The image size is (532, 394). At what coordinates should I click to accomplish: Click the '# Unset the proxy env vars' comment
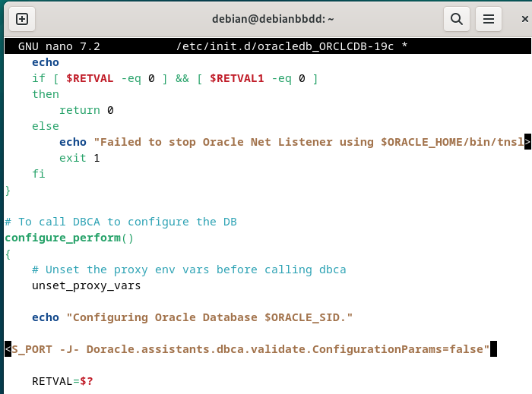coord(189,269)
